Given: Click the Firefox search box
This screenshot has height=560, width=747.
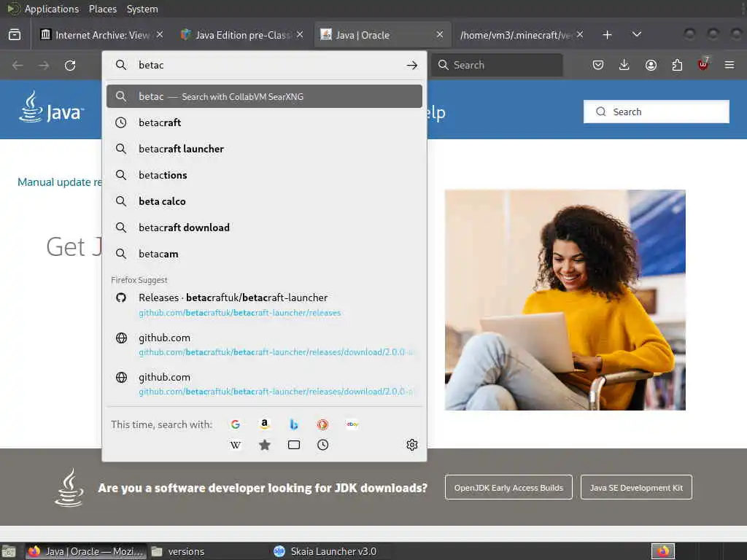Looking at the screenshot, I should point(497,65).
